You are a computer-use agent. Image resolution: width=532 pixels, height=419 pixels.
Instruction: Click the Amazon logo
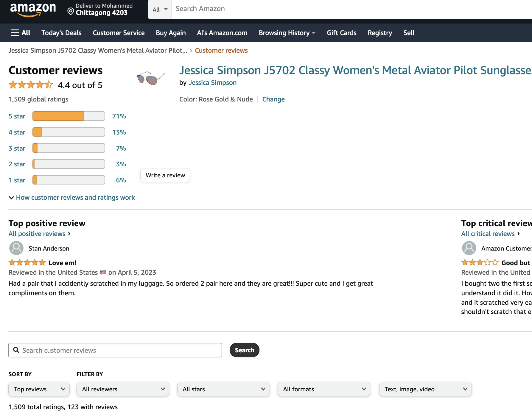click(x=33, y=10)
